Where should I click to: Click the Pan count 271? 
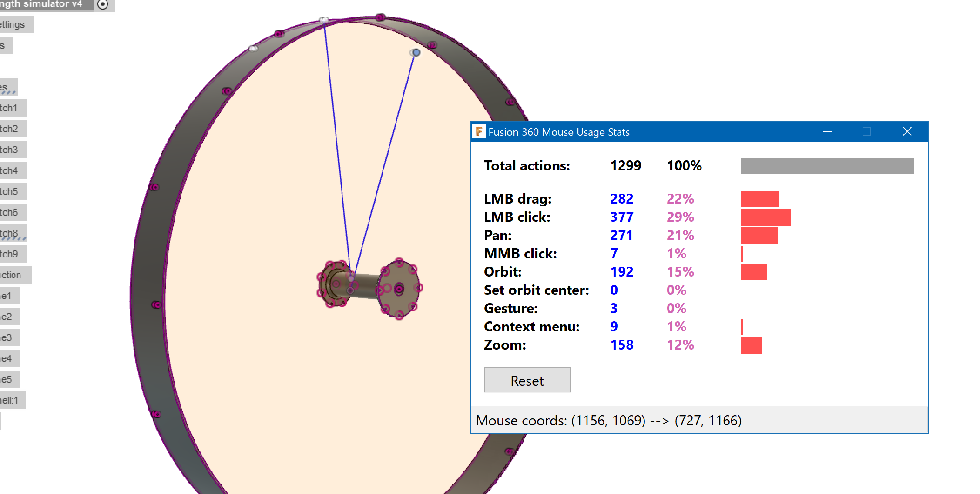[x=621, y=235]
